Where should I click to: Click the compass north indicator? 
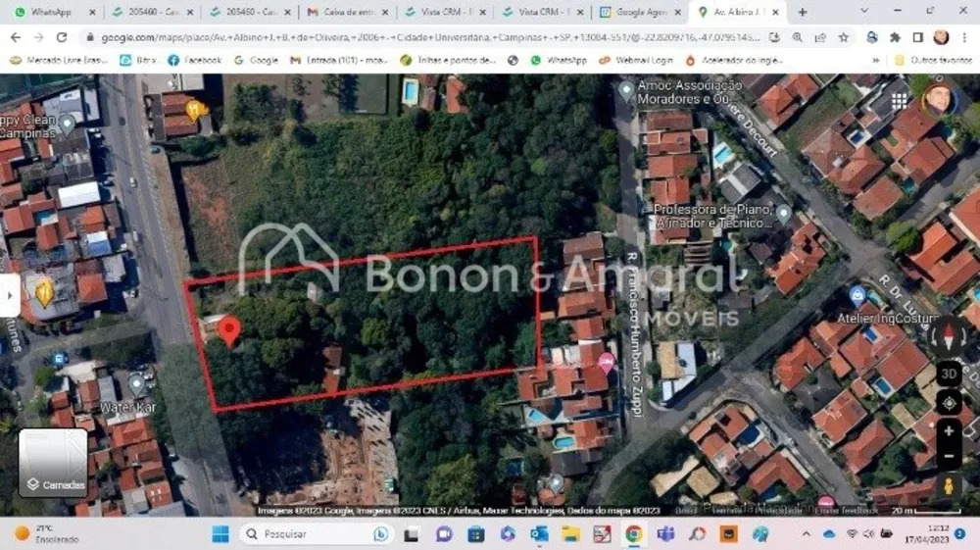[x=948, y=336]
